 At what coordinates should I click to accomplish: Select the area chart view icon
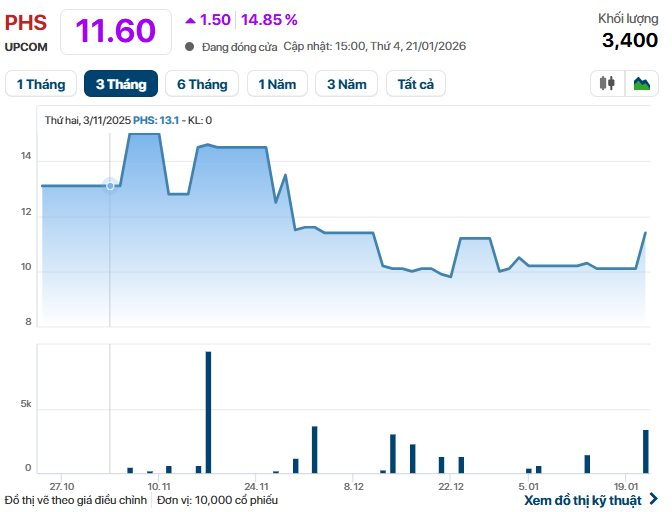641,84
